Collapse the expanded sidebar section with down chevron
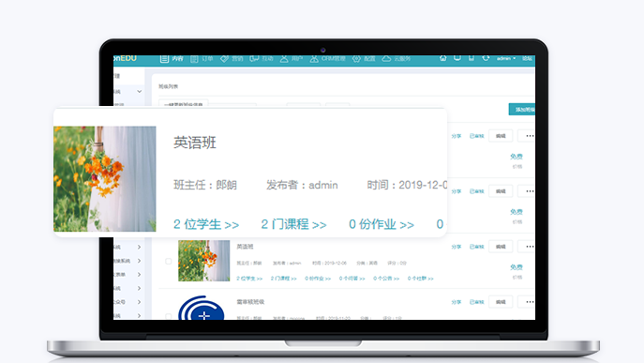The width and height of the screenshot is (644, 363). (140, 91)
